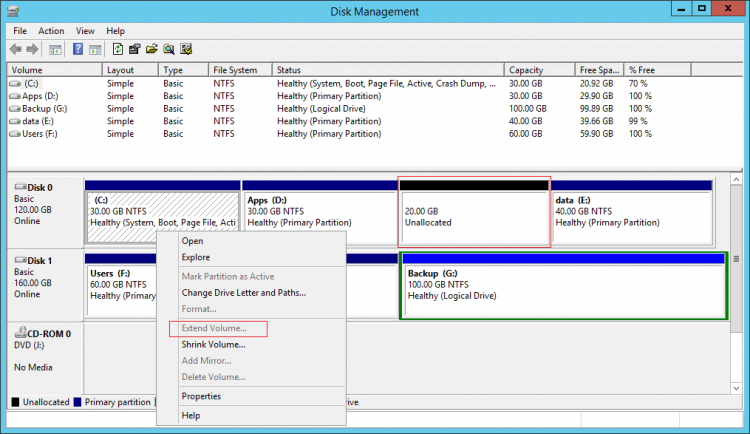Click the green Refresh toolbar icon
This screenshot has height=434, width=750.
click(x=118, y=49)
